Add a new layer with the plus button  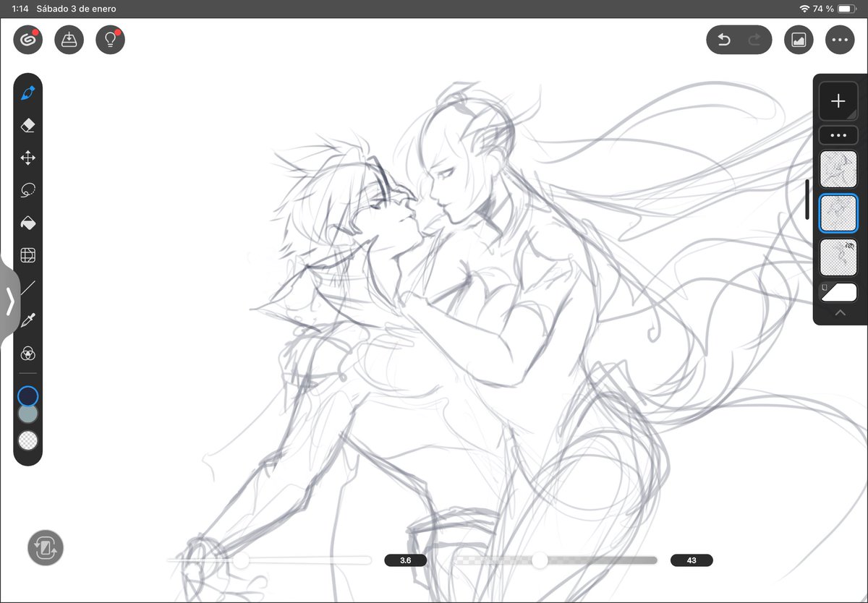[838, 100]
